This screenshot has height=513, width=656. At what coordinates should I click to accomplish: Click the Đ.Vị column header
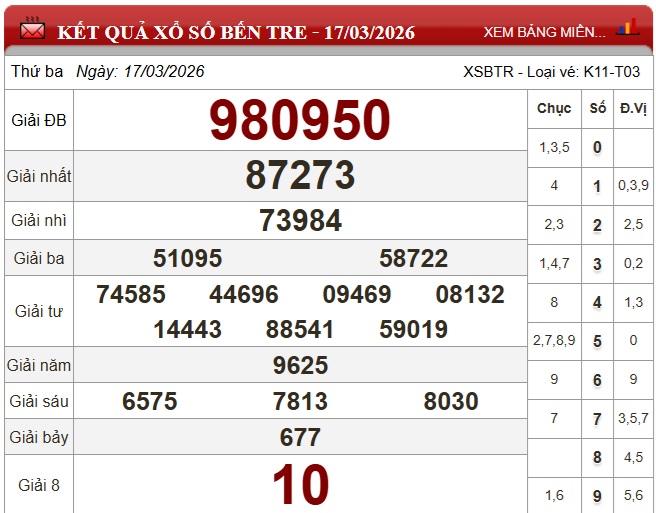632,108
